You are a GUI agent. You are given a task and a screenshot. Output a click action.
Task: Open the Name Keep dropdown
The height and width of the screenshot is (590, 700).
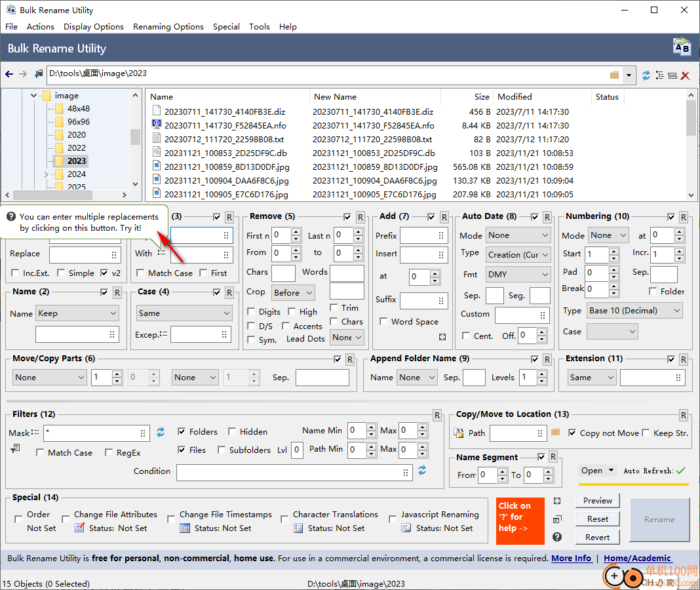(x=77, y=313)
